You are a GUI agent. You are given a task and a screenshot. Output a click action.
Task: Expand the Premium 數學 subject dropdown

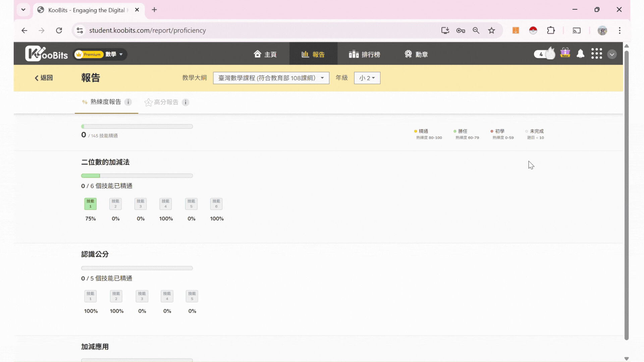100,54
